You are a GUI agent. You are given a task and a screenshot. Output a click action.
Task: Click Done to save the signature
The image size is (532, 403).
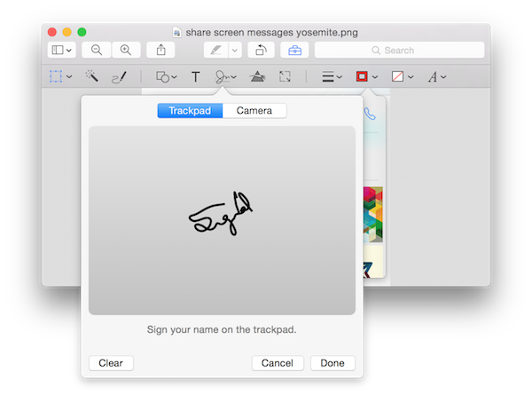[332, 363]
